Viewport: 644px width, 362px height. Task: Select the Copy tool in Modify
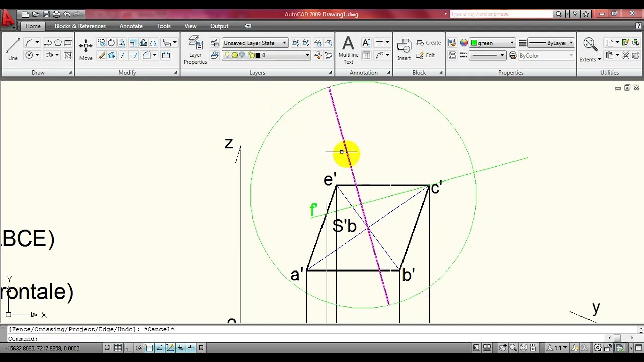(101, 43)
